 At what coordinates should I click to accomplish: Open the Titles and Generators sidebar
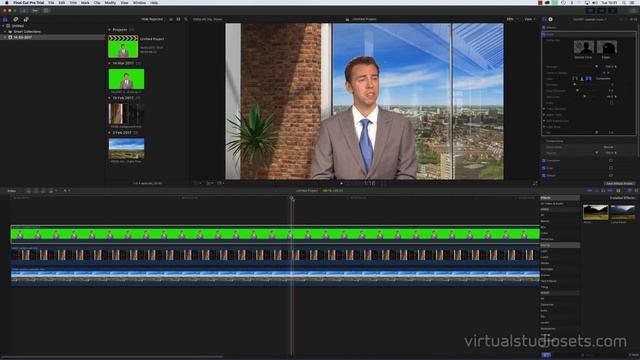pyautogui.click(x=26, y=19)
